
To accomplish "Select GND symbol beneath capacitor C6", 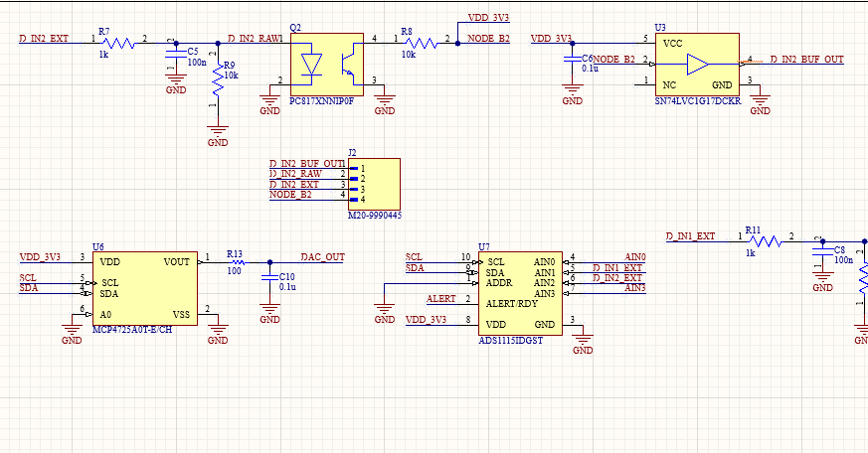I will click(x=573, y=95).
